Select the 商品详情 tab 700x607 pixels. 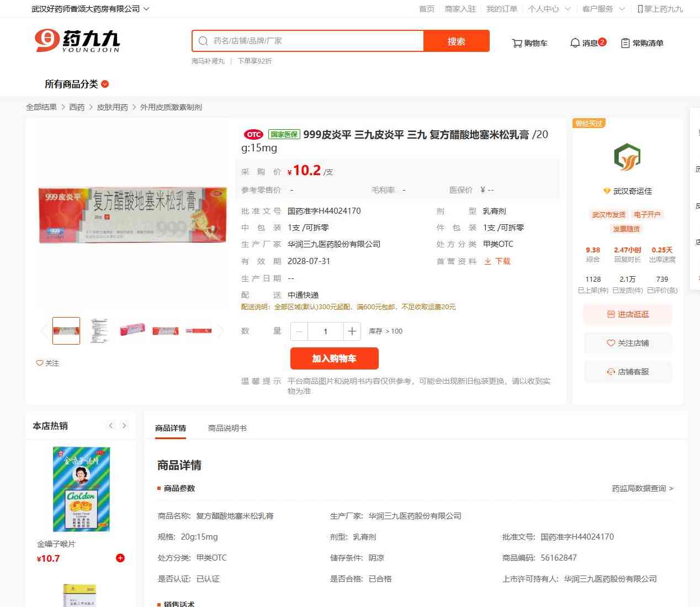(x=171, y=428)
